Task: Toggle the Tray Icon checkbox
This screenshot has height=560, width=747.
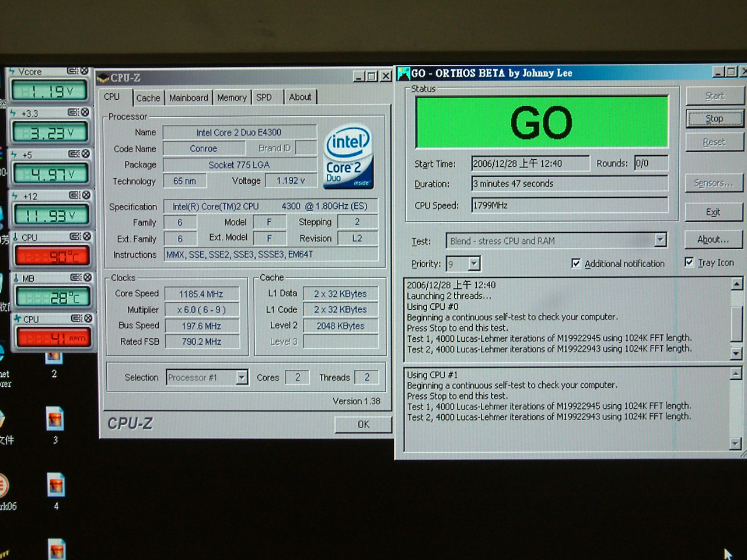Action: pos(689,262)
